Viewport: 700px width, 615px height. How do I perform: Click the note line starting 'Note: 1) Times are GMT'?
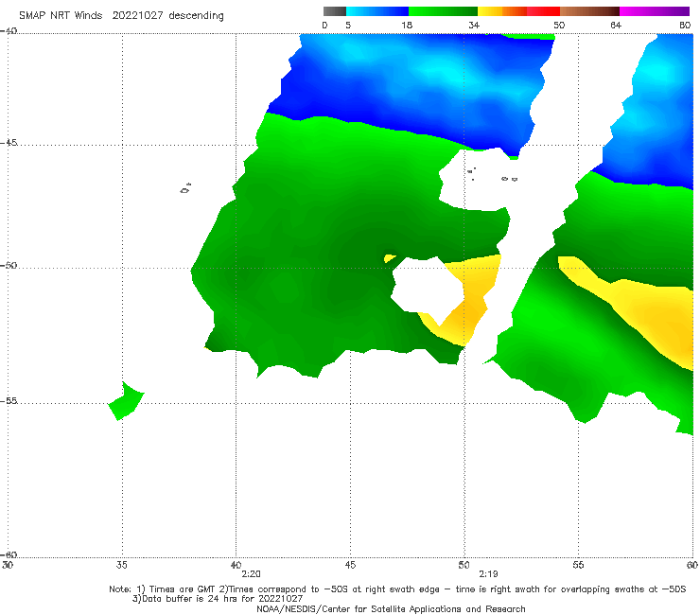click(x=397, y=589)
